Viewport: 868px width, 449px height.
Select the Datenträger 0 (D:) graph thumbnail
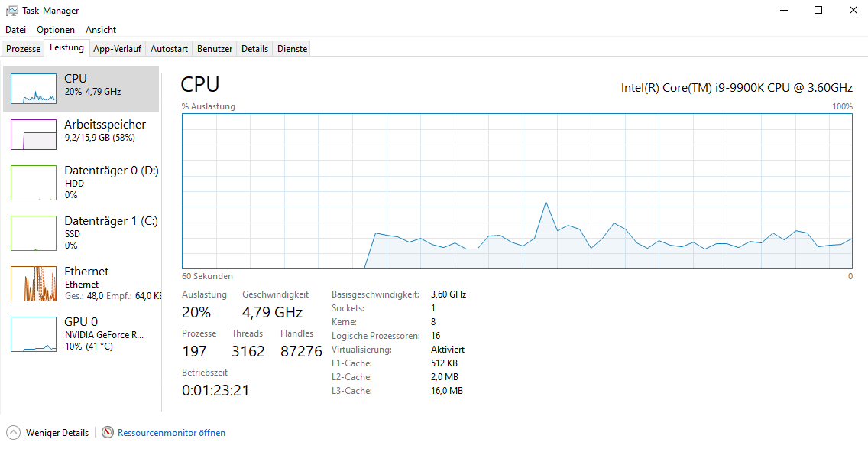point(34,182)
